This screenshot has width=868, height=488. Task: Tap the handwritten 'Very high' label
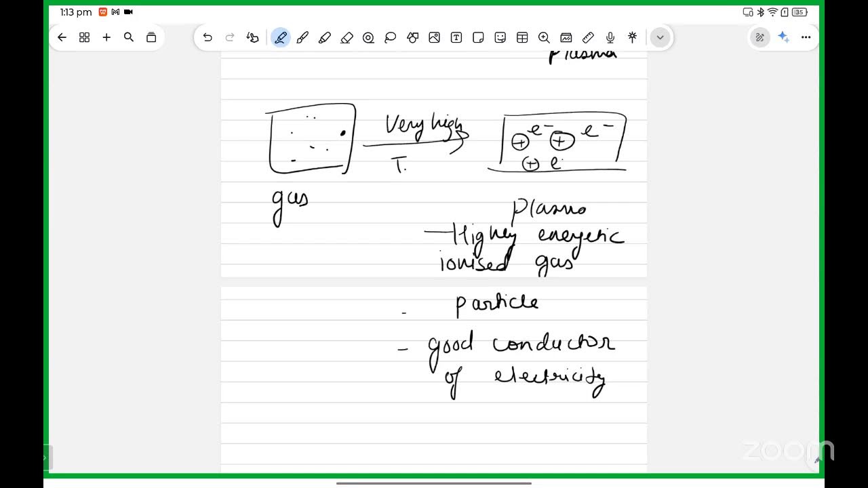[x=425, y=125]
